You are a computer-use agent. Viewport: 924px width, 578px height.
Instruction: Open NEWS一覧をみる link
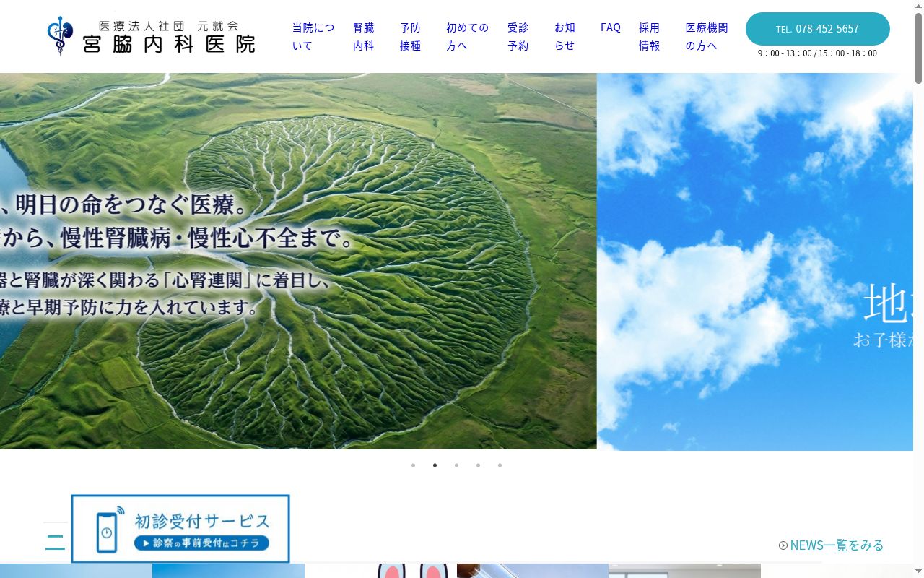pyautogui.click(x=832, y=545)
